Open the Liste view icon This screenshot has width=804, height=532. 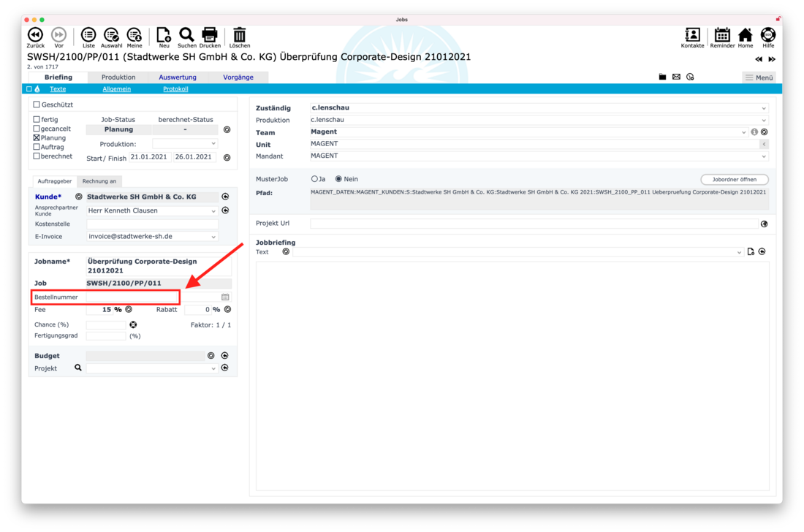tap(88, 34)
